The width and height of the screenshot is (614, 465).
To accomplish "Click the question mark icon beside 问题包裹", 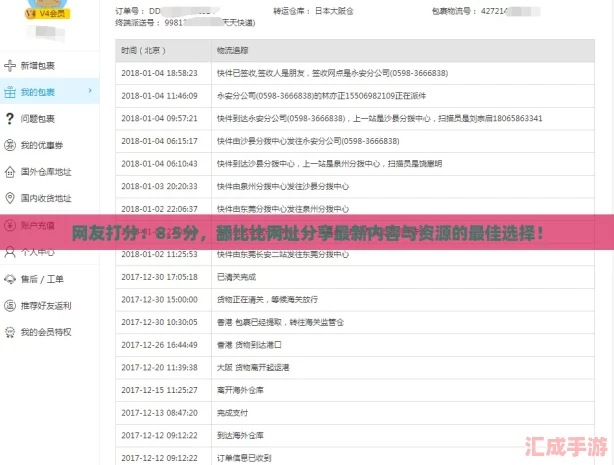I will click(x=10, y=119).
